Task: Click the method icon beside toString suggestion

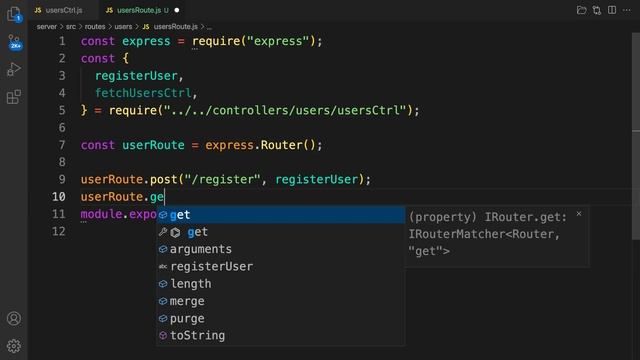Action: (x=163, y=336)
